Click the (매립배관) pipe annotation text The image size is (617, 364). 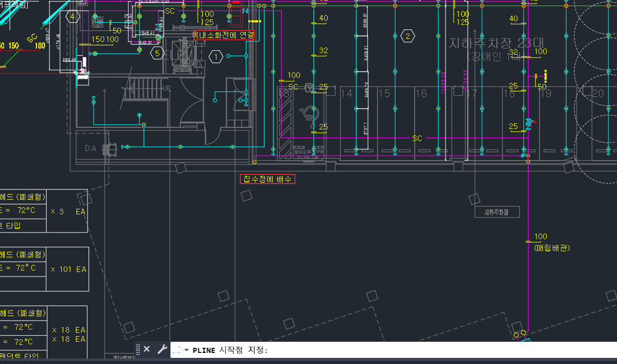pyautogui.click(x=552, y=248)
